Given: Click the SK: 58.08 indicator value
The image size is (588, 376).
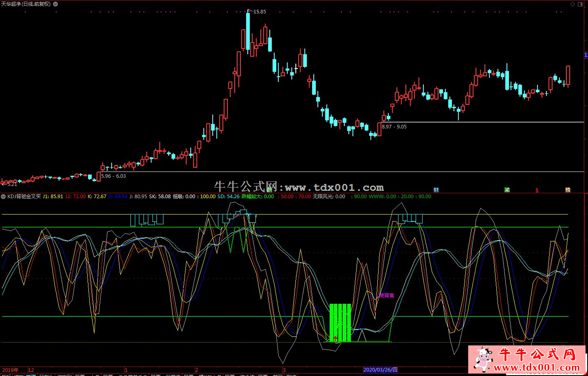Looking at the screenshot, I should tap(160, 197).
